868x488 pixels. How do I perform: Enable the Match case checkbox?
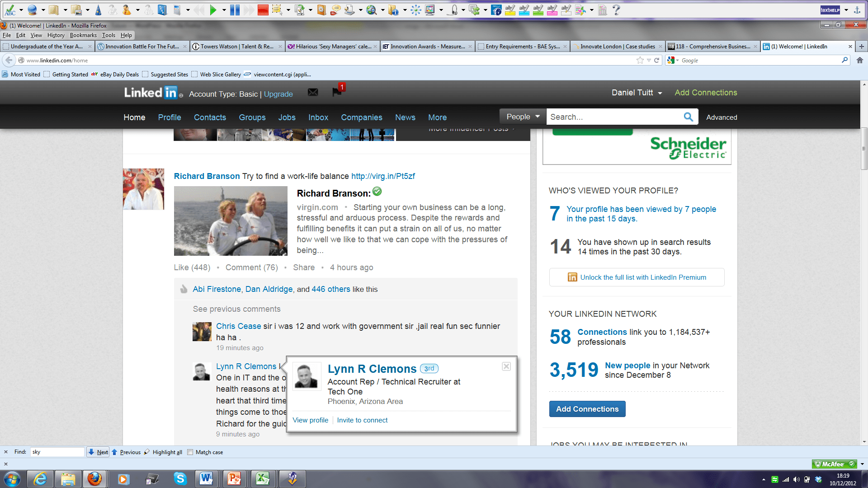pos(190,452)
